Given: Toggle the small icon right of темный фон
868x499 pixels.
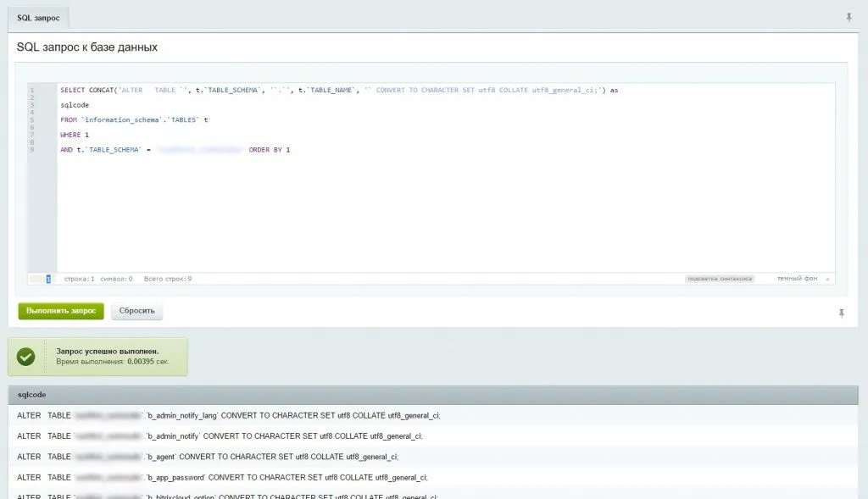Looking at the screenshot, I should coord(827,278).
